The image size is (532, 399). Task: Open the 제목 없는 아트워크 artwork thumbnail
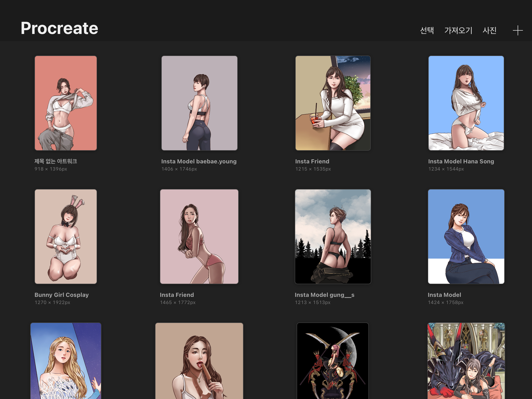coord(66,103)
